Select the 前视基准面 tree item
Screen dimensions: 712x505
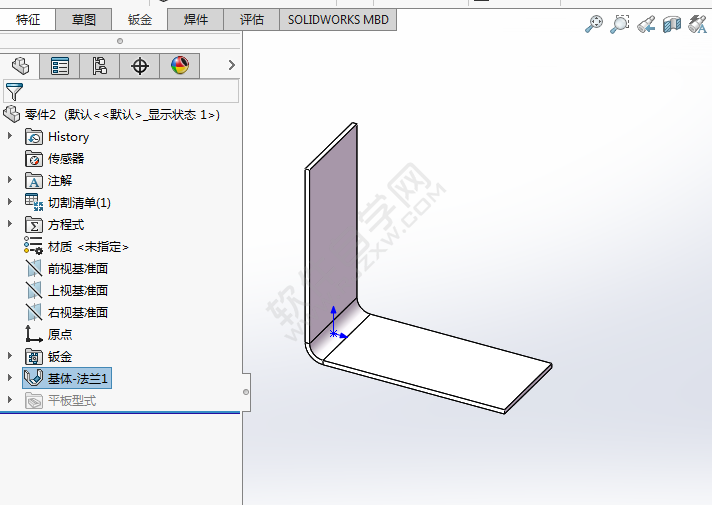click(78, 268)
